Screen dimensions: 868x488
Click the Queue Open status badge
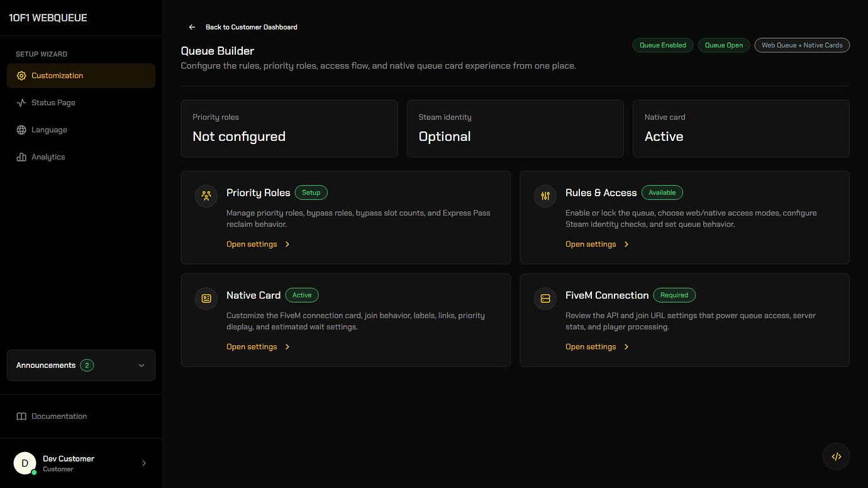tap(724, 45)
